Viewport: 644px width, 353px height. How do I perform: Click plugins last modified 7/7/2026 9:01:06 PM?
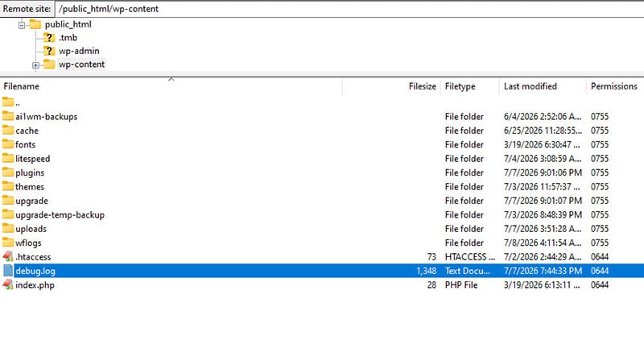[543, 172]
